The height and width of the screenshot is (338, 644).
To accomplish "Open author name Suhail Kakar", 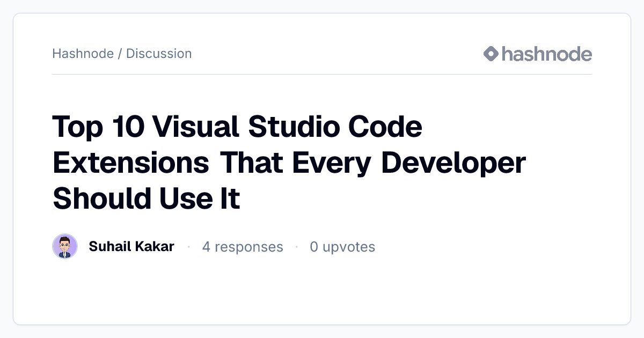I will pos(131,247).
